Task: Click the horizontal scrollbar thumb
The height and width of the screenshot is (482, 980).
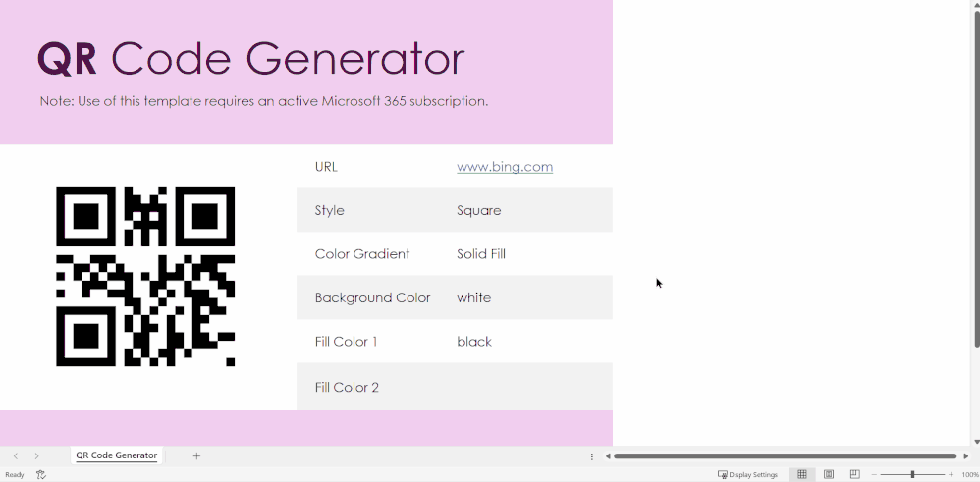Action: pyautogui.click(x=785, y=456)
